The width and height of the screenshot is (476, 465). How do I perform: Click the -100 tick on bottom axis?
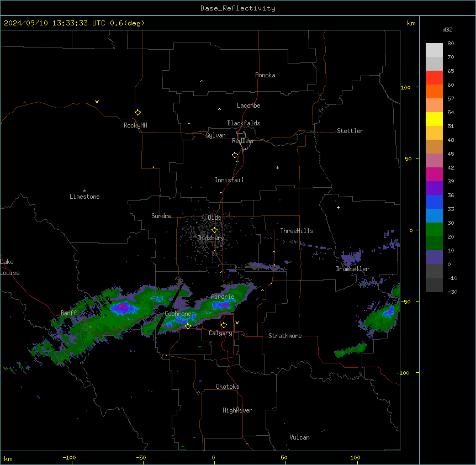[x=69, y=457]
